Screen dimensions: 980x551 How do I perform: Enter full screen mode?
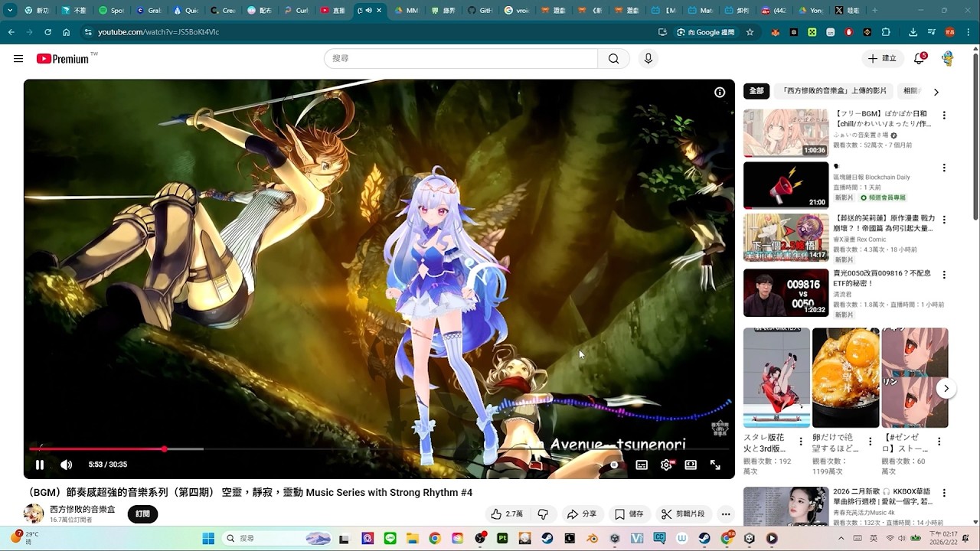click(715, 465)
